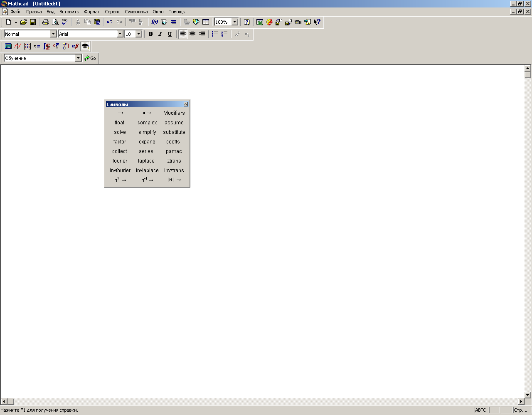This screenshot has height=415, width=532.
Task: Set left text alignment
Action: point(183,34)
